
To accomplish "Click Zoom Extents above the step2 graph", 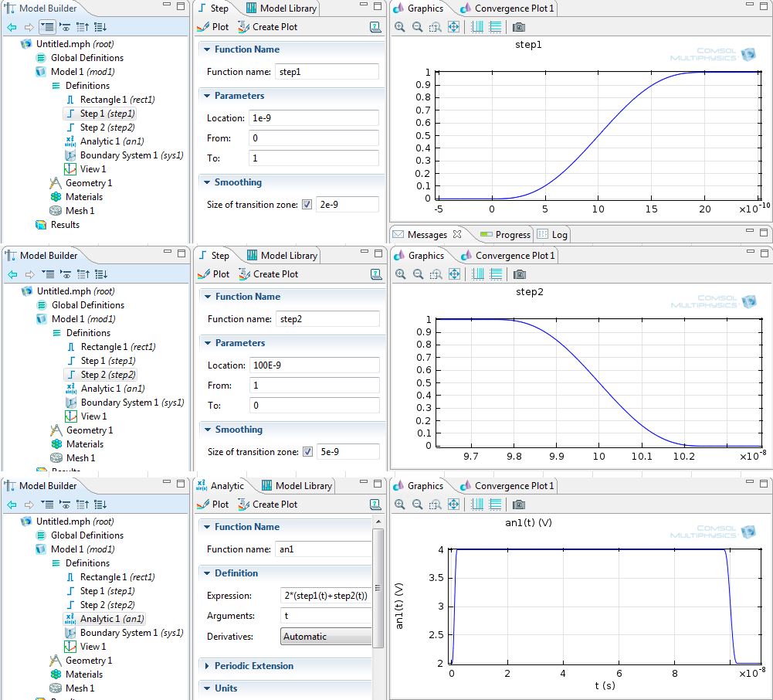I will click(454, 274).
